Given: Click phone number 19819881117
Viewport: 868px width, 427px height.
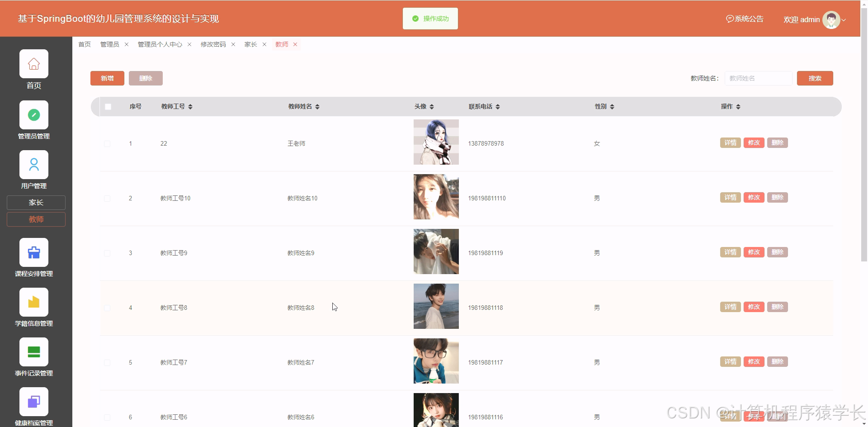Looking at the screenshot, I should (486, 363).
